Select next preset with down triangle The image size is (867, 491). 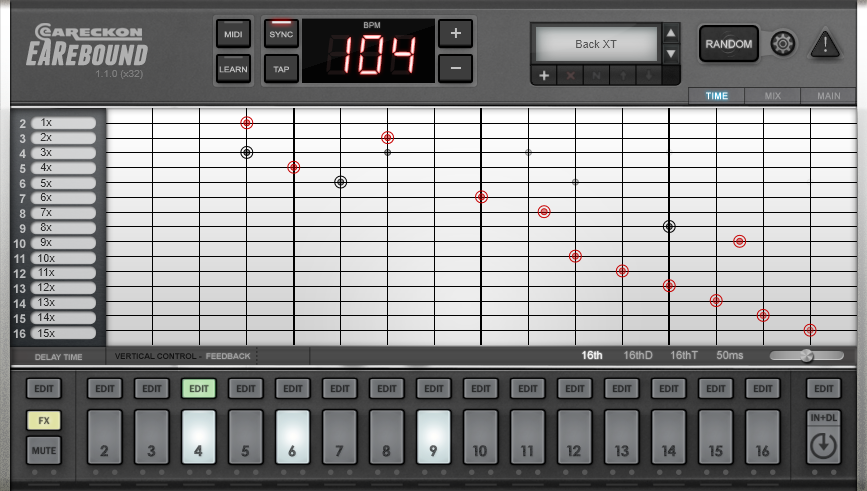[671, 54]
